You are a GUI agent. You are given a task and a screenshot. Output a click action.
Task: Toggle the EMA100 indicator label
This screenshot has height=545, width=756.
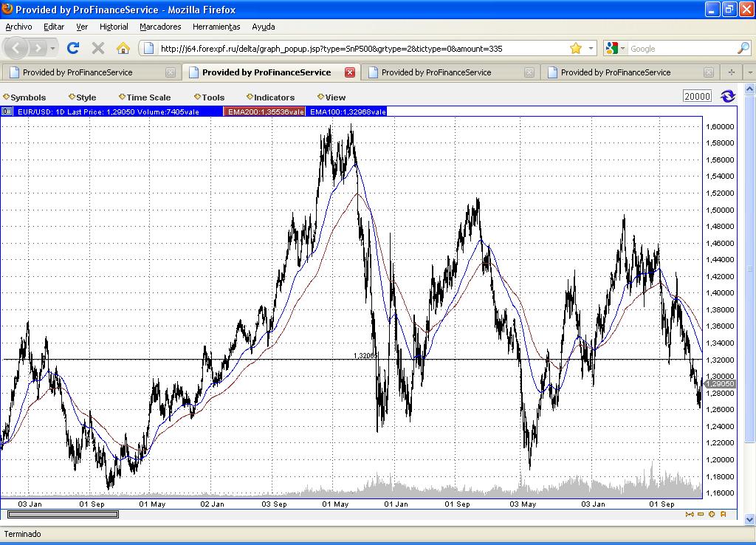click(x=347, y=112)
